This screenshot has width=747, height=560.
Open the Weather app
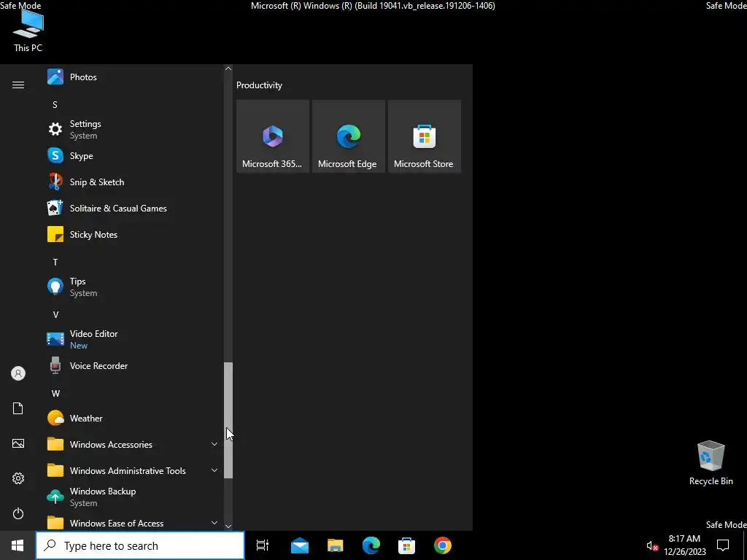pos(133,418)
